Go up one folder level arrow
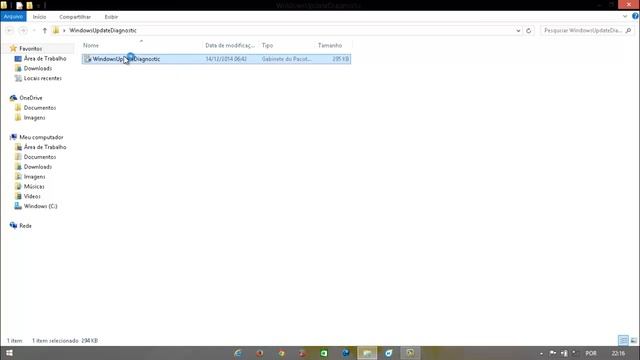Viewport: 640px width, 360px height. (44, 31)
